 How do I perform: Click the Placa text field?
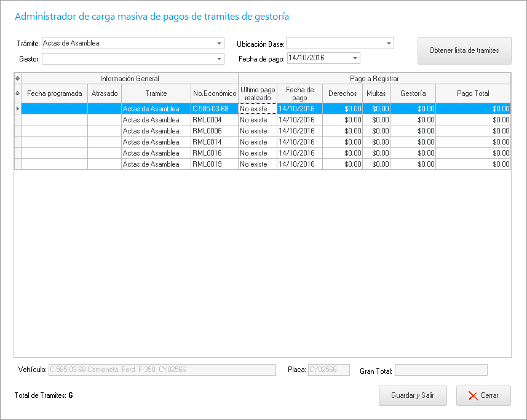pos(328,370)
